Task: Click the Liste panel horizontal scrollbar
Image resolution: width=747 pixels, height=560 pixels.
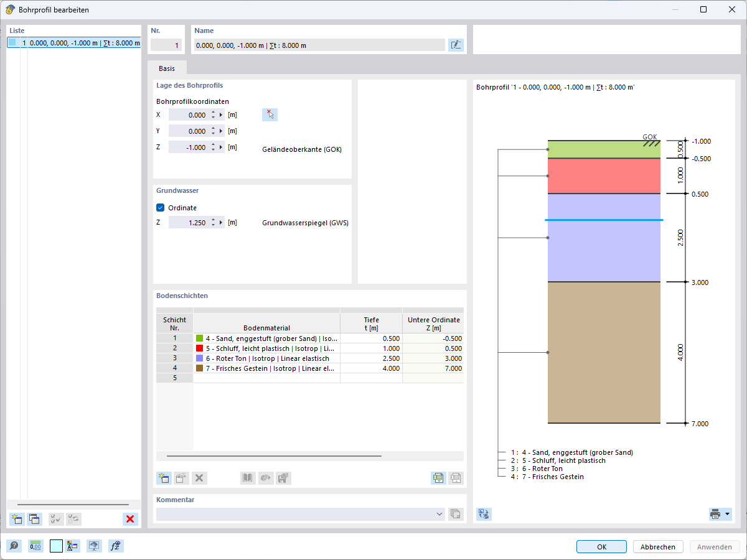Action: click(x=73, y=505)
